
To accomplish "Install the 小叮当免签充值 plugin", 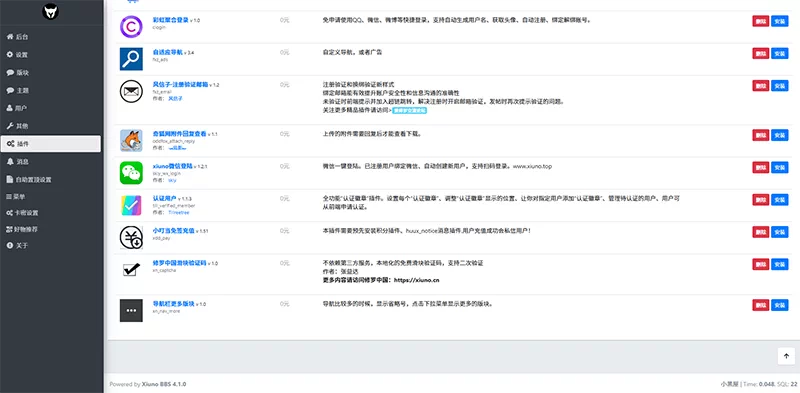I will pos(779,232).
